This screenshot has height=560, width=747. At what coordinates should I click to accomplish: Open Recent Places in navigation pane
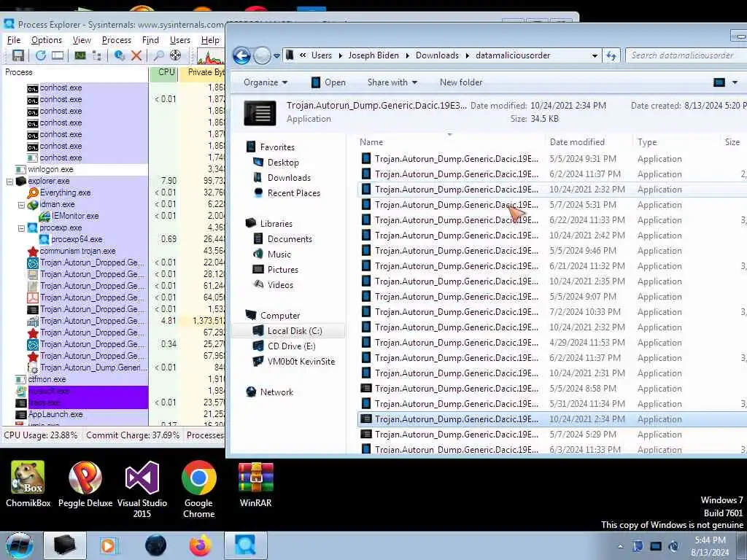click(x=293, y=192)
